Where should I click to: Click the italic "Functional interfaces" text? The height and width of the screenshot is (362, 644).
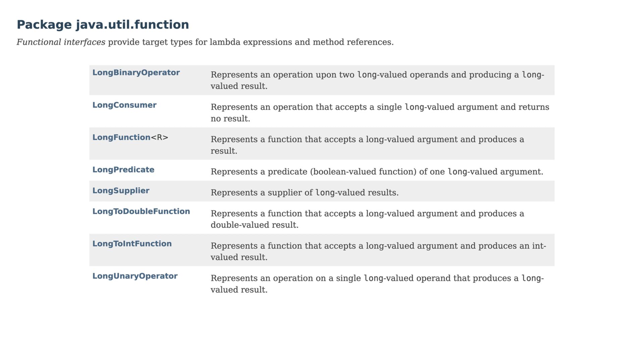coord(61,42)
